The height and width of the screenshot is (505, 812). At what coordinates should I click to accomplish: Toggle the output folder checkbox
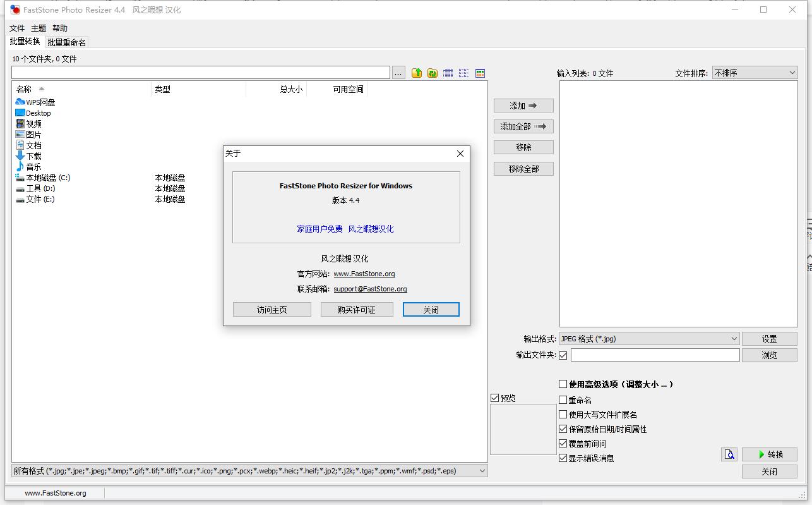pyautogui.click(x=563, y=355)
